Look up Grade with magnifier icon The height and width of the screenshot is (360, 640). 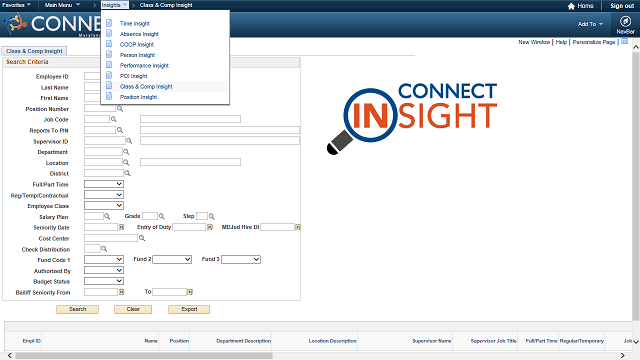(x=162, y=216)
